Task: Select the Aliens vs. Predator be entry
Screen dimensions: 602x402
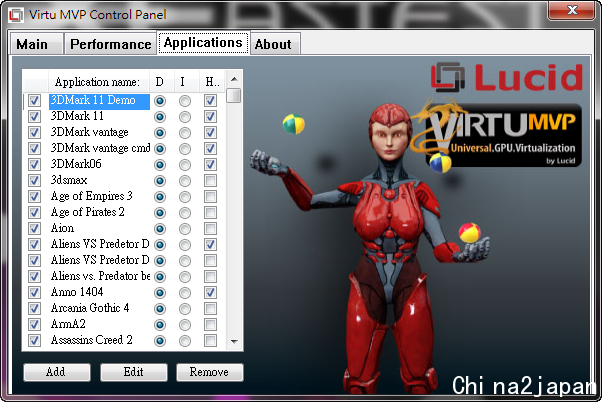Action: pos(100,276)
